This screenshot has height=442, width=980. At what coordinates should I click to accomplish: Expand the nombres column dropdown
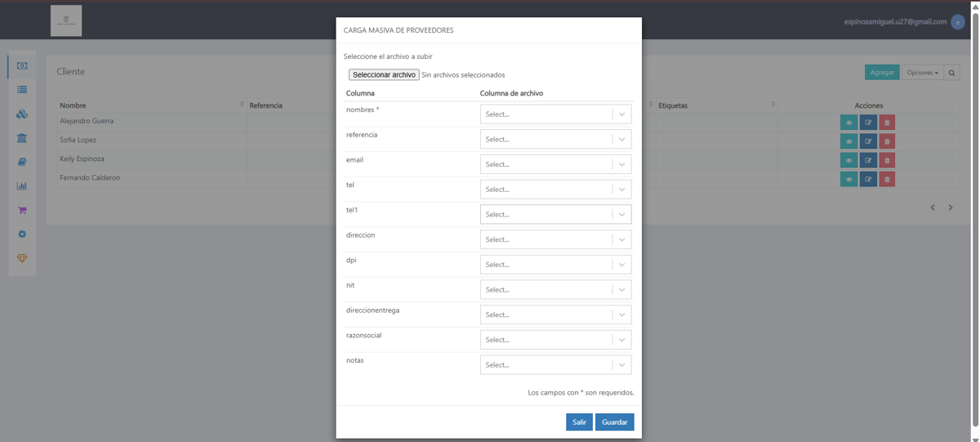coord(555,114)
